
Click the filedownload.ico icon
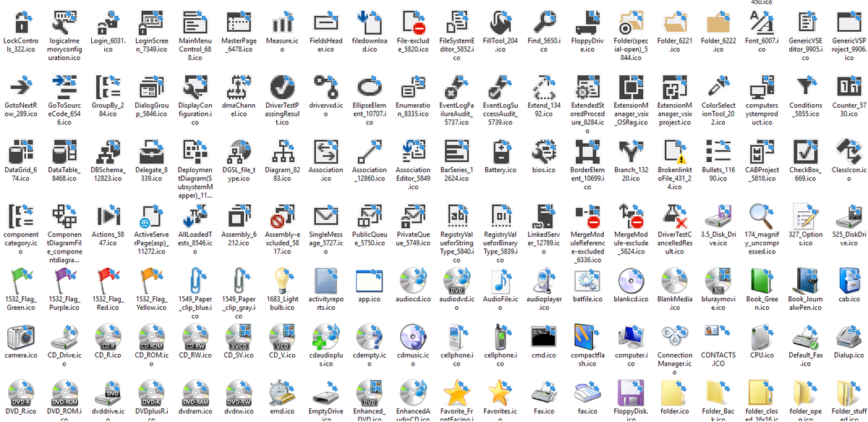(370, 23)
